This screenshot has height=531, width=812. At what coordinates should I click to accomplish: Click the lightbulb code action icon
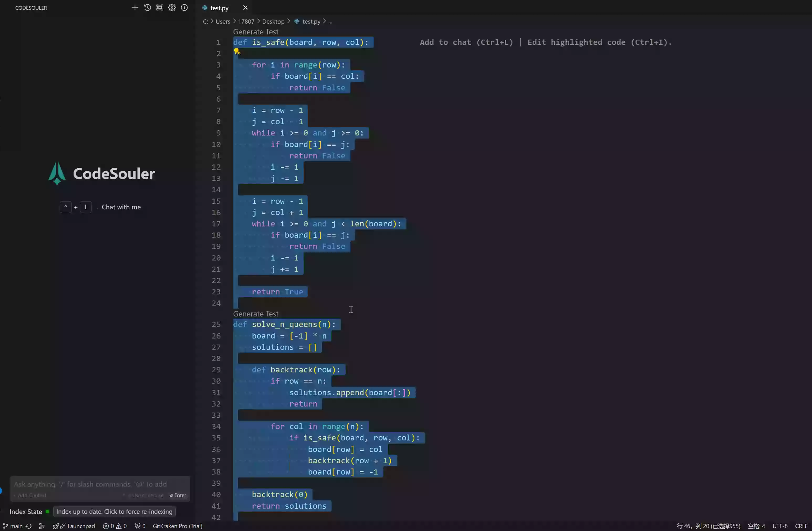tap(237, 51)
